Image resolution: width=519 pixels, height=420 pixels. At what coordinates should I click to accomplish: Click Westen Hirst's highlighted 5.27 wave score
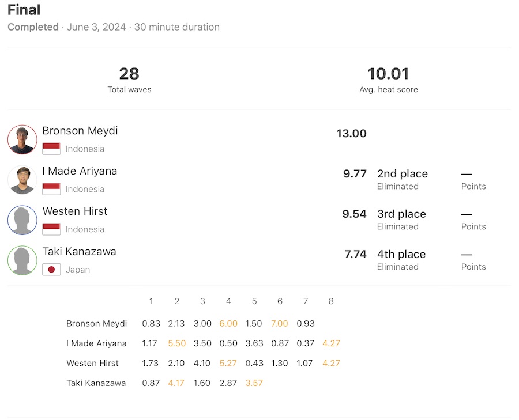coord(228,363)
